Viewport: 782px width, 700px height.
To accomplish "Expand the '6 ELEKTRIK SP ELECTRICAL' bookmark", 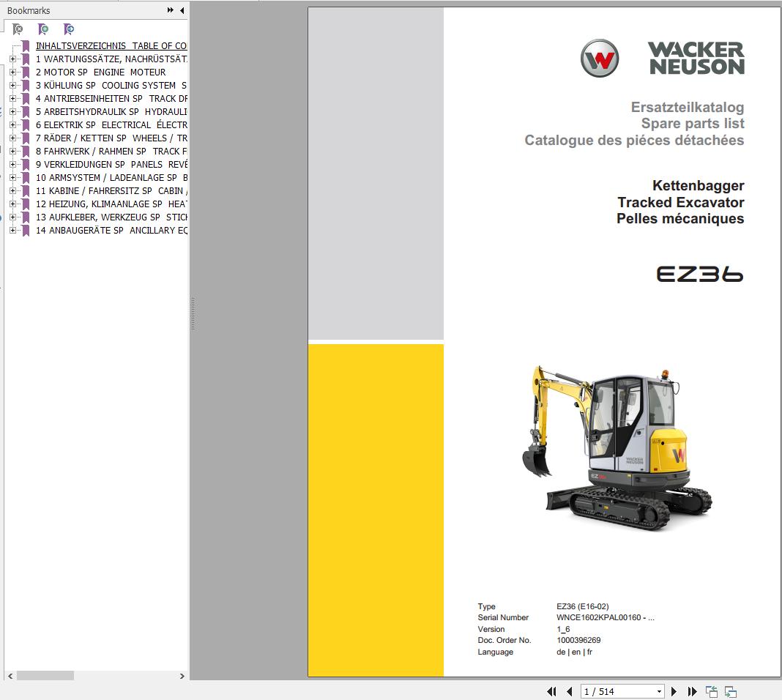I will tap(13, 124).
